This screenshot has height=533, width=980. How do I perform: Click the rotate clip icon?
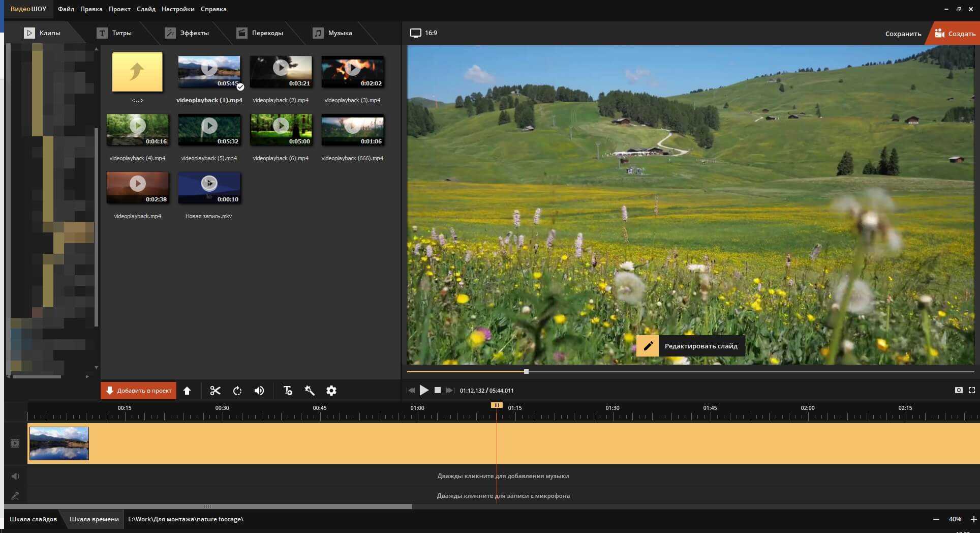(x=237, y=391)
